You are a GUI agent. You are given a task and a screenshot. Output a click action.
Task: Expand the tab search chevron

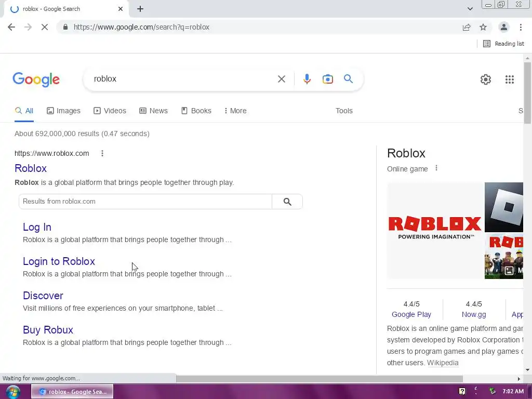click(x=470, y=9)
